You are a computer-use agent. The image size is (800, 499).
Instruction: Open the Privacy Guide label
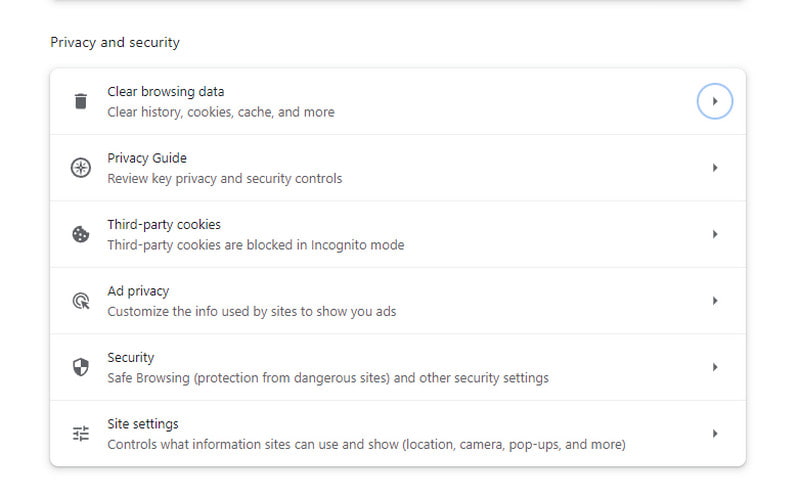pos(147,158)
